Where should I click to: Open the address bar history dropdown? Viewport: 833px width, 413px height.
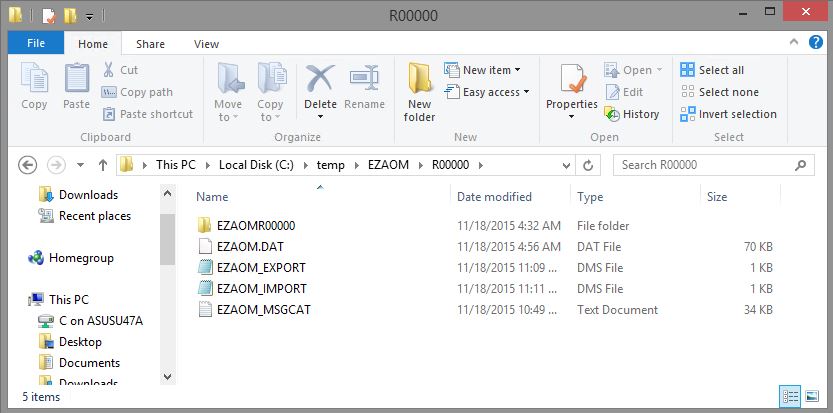tap(567, 165)
